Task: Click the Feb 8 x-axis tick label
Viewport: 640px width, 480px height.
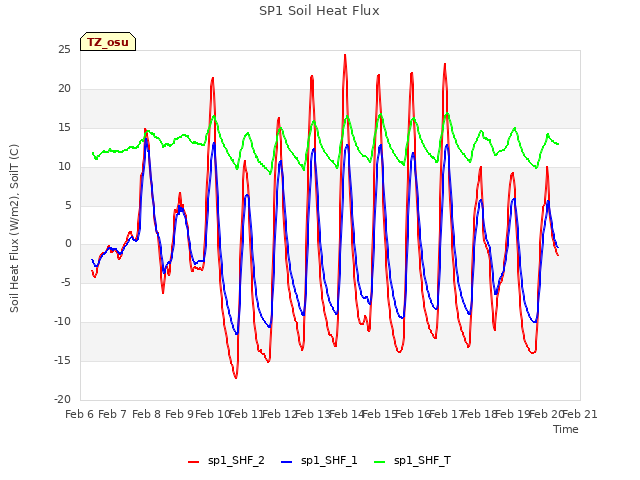Action: click(x=146, y=414)
